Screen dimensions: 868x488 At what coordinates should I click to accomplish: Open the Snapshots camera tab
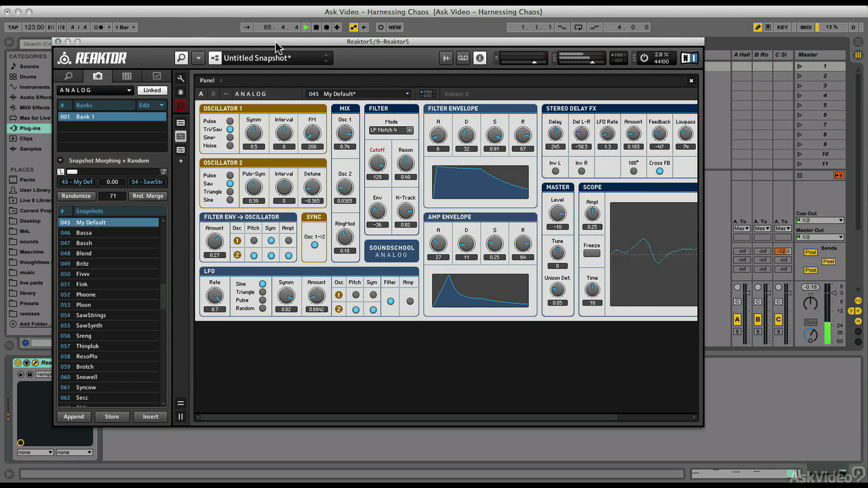[98, 77]
